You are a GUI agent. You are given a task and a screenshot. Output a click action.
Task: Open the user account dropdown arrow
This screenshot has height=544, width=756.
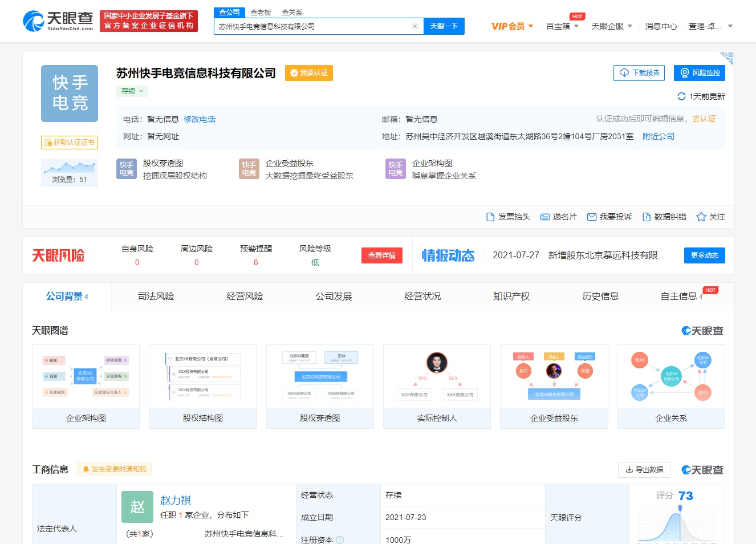coord(730,26)
